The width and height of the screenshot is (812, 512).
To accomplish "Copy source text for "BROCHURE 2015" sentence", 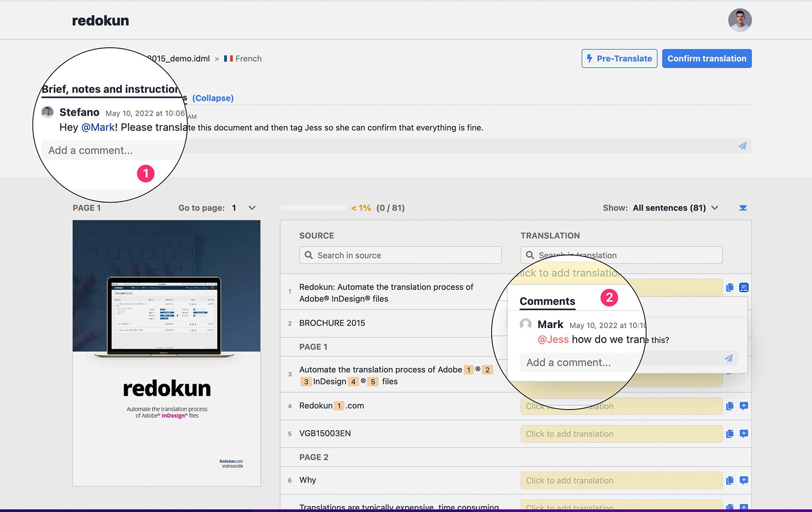I will click(x=729, y=323).
